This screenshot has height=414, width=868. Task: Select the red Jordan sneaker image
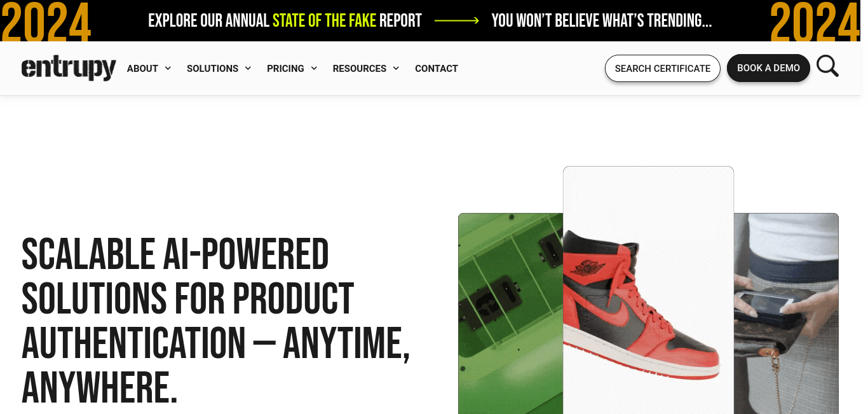point(648,290)
